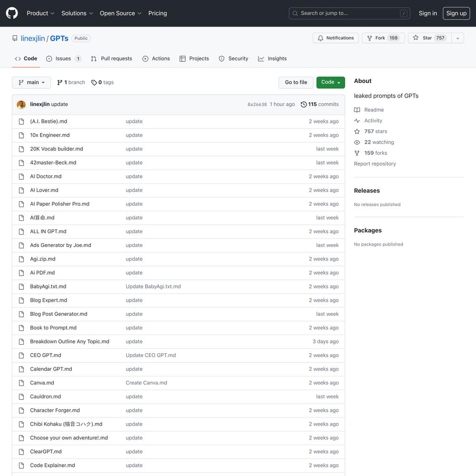
Task: Click the stars icon beside 757 stars
Action: coord(357,131)
